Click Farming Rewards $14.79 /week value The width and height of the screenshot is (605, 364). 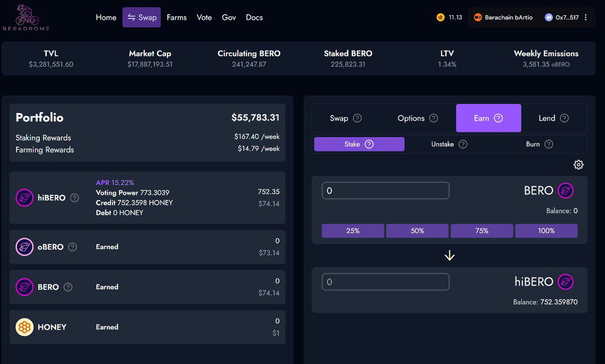(259, 149)
